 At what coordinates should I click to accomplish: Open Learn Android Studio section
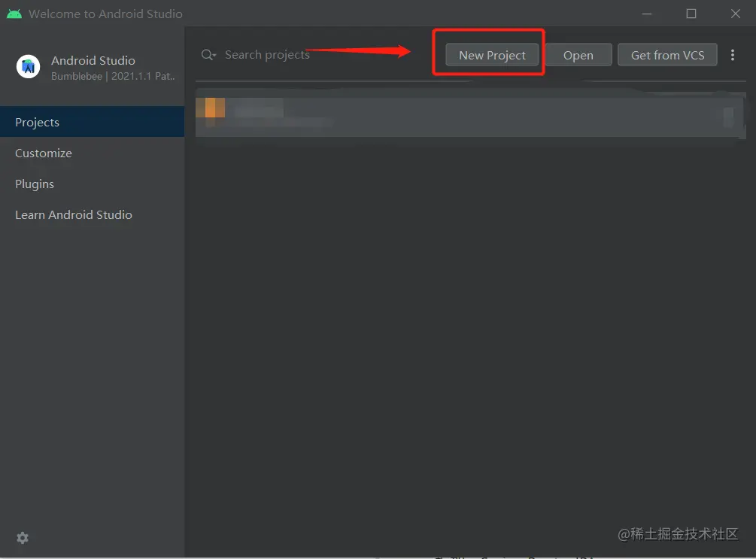coord(92,214)
